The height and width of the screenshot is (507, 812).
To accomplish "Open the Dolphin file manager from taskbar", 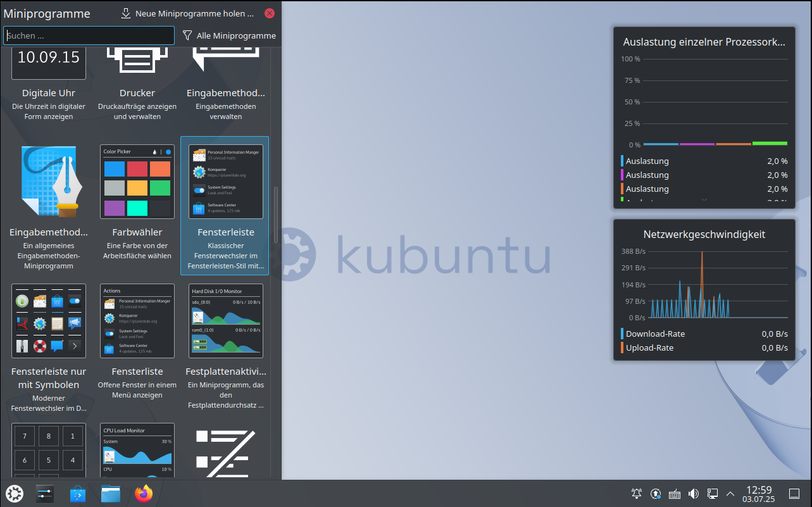I will pyautogui.click(x=111, y=493).
